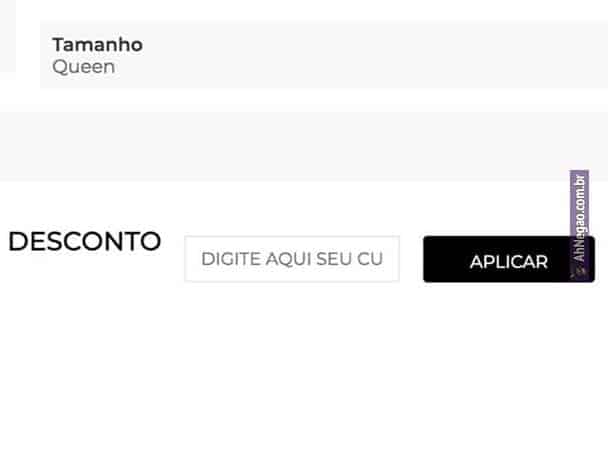The image size is (608, 450).
Task: Select the Tamanho heading label
Action: click(97, 44)
